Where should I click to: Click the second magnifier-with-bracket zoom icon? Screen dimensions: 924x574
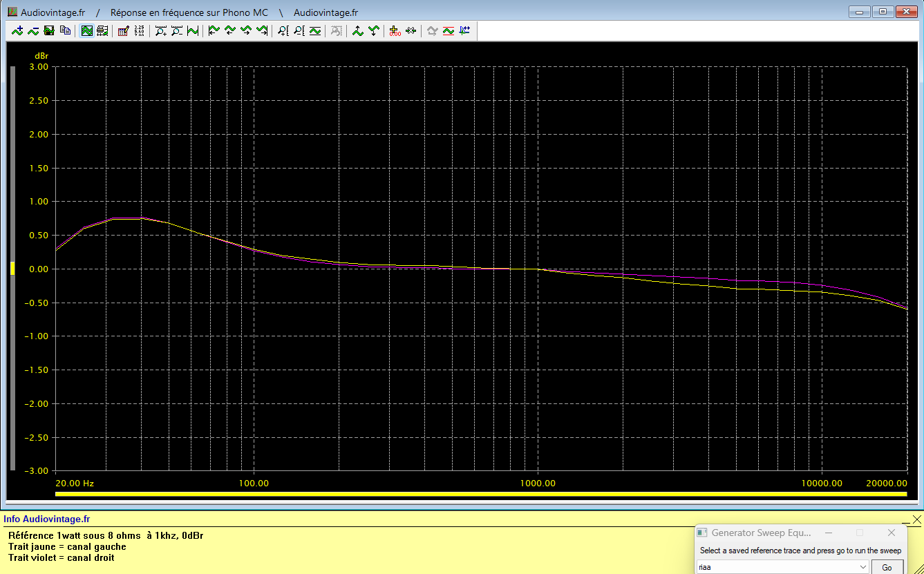pos(299,30)
